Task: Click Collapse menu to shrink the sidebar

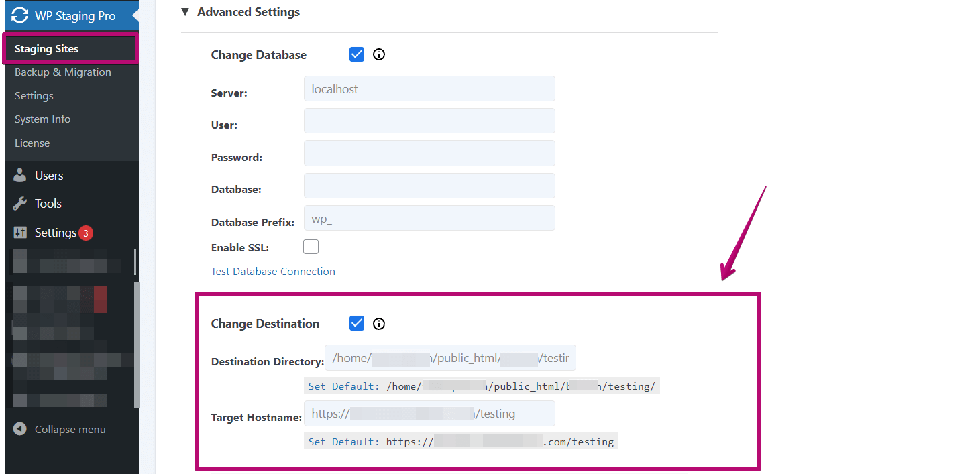Action: point(70,429)
